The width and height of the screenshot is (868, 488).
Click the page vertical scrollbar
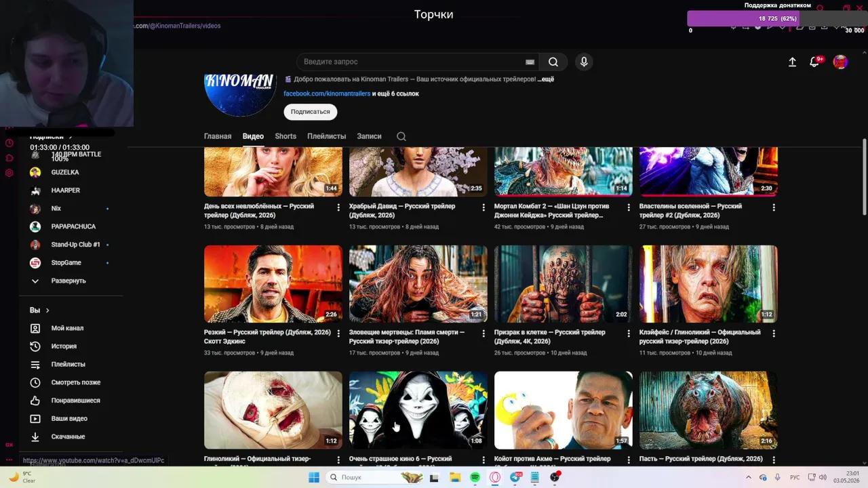pos(865,176)
